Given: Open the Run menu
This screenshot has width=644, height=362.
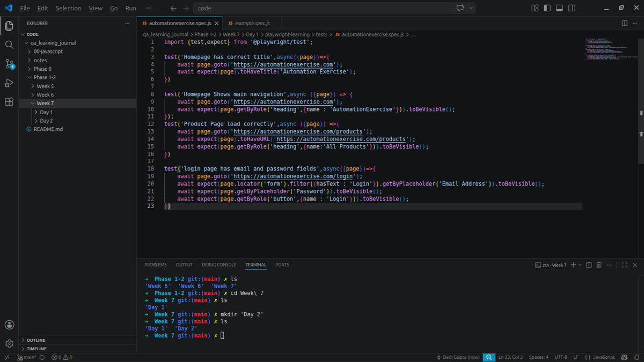Looking at the screenshot, I should pyautogui.click(x=131, y=8).
